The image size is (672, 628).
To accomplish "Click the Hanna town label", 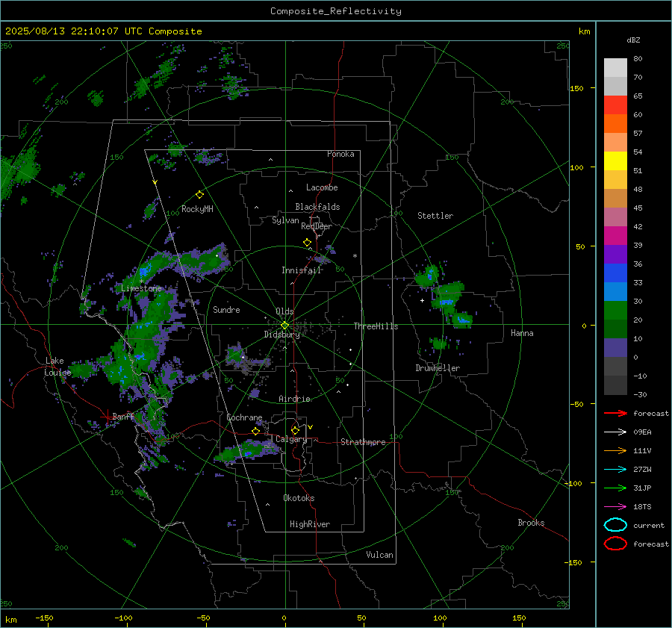I will [522, 333].
